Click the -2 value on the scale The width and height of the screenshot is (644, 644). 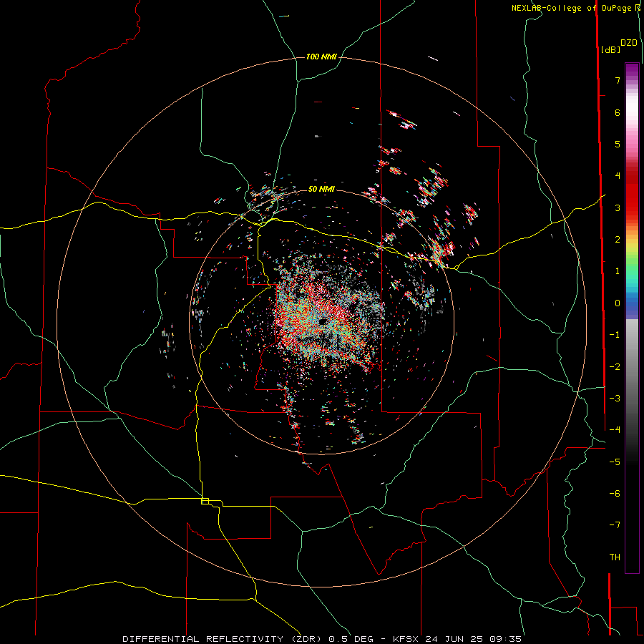coord(615,367)
